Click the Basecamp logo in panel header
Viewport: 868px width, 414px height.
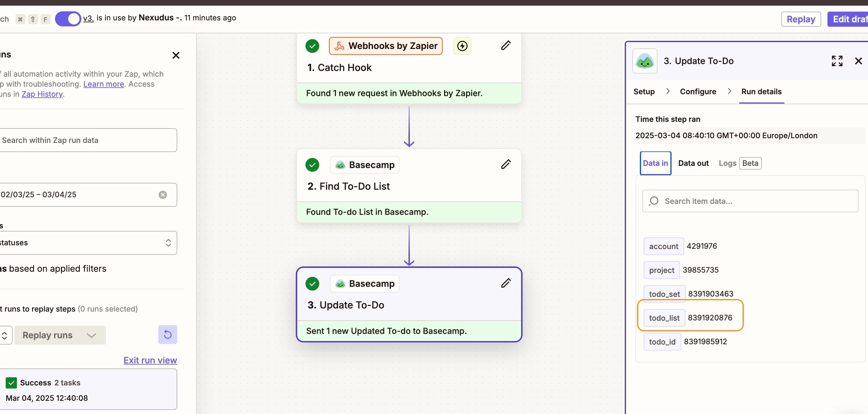[645, 61]
